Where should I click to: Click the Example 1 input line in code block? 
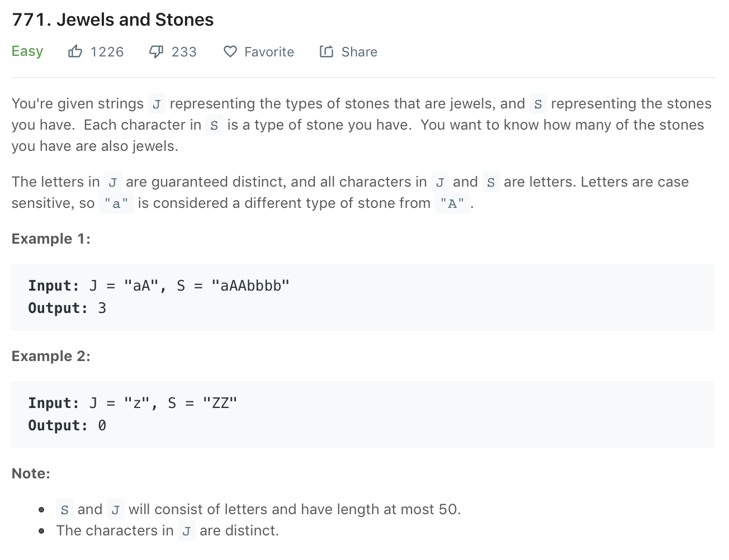coord(159,286)
